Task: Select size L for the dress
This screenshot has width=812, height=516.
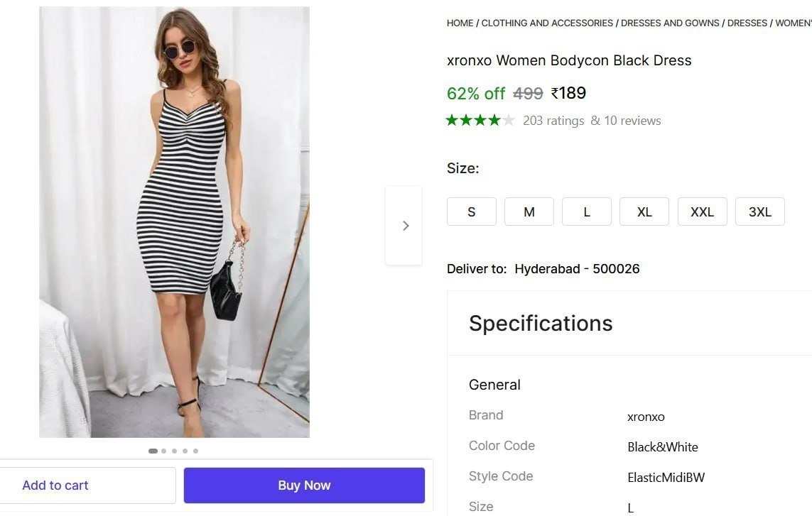Action: click(586, 212)
